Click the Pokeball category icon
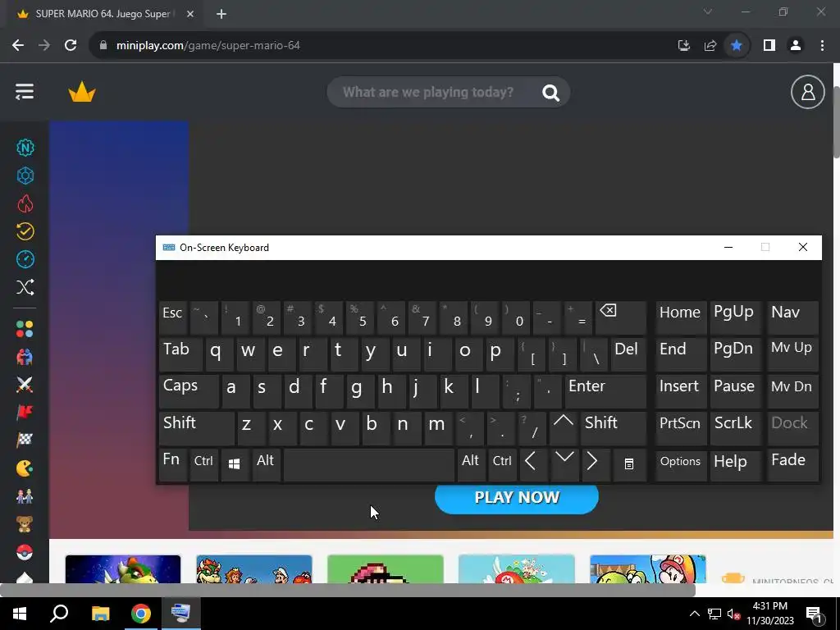 click(25, 552)
